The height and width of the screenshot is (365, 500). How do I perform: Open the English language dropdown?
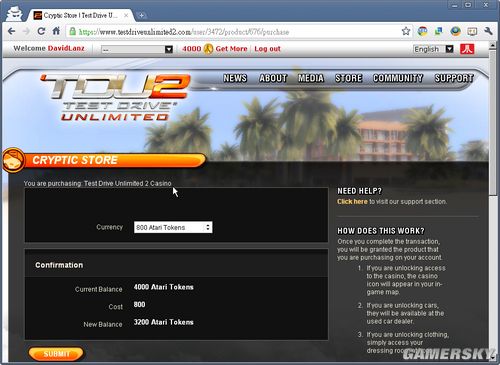pos(433,49)
